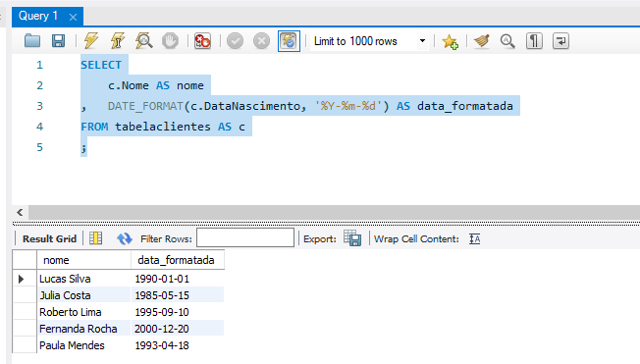This screenshot has height=364, width=640.
Task: Select the Roberto Lima cell
Action: pos(84,312)
